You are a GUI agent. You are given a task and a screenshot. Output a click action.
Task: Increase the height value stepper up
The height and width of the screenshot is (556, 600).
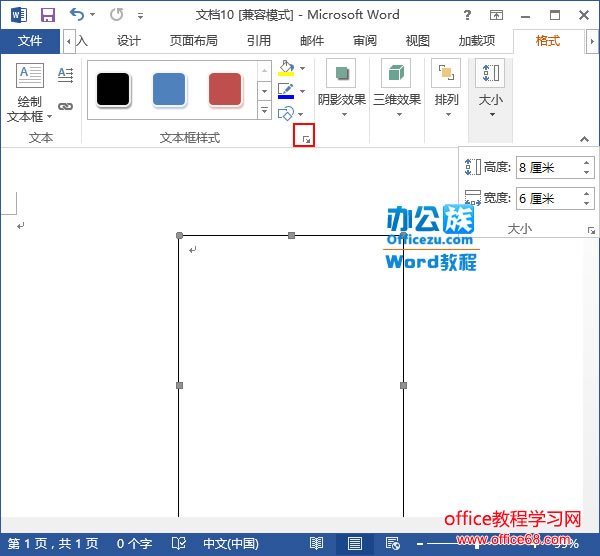[587, 163]
